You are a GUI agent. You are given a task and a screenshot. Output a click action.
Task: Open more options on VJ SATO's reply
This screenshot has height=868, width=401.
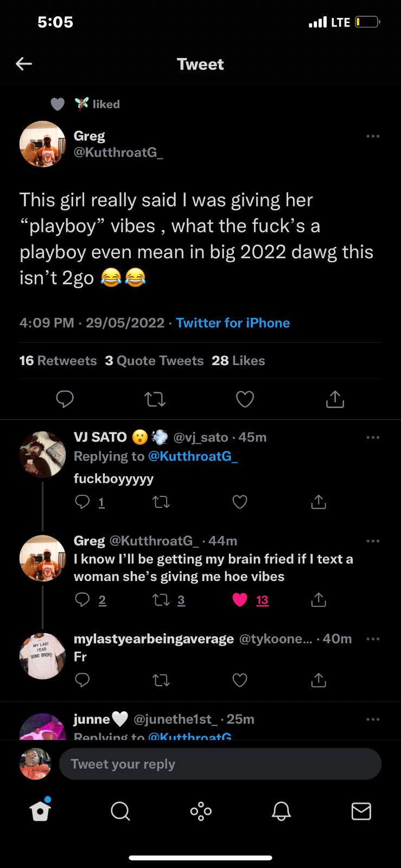pos(373,437)
